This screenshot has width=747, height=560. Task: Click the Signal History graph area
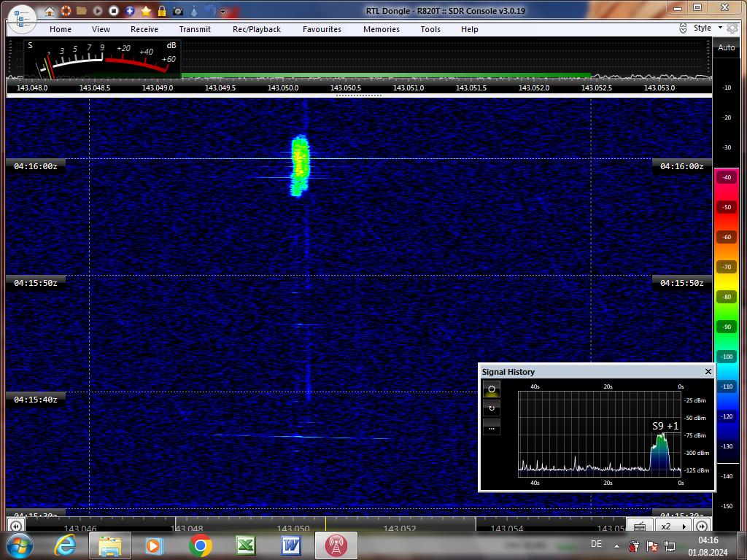tap(600, 434)
